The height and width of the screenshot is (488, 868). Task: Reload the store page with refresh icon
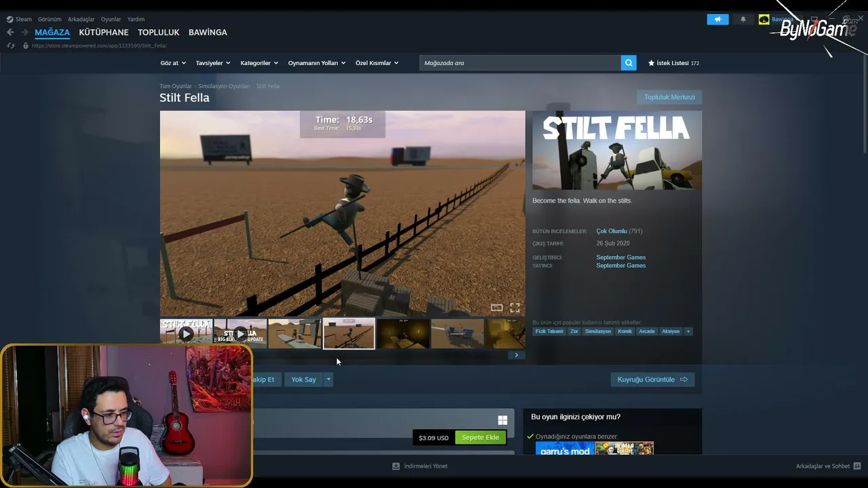click(10, 45)
